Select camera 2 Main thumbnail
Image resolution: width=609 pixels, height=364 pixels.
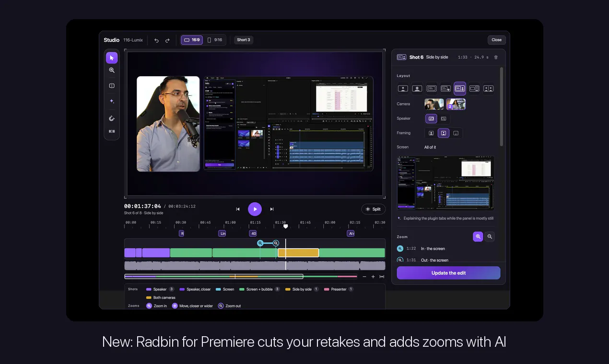456,104
